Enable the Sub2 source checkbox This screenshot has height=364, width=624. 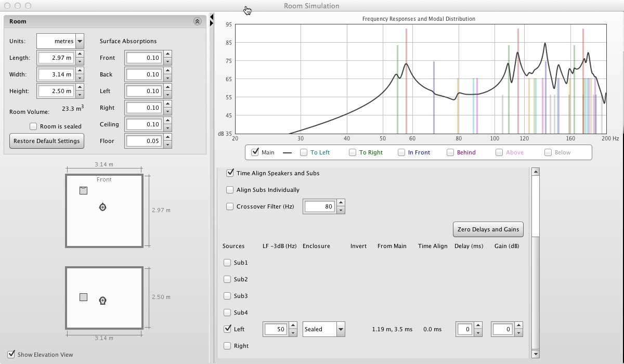tap(227, 279)
